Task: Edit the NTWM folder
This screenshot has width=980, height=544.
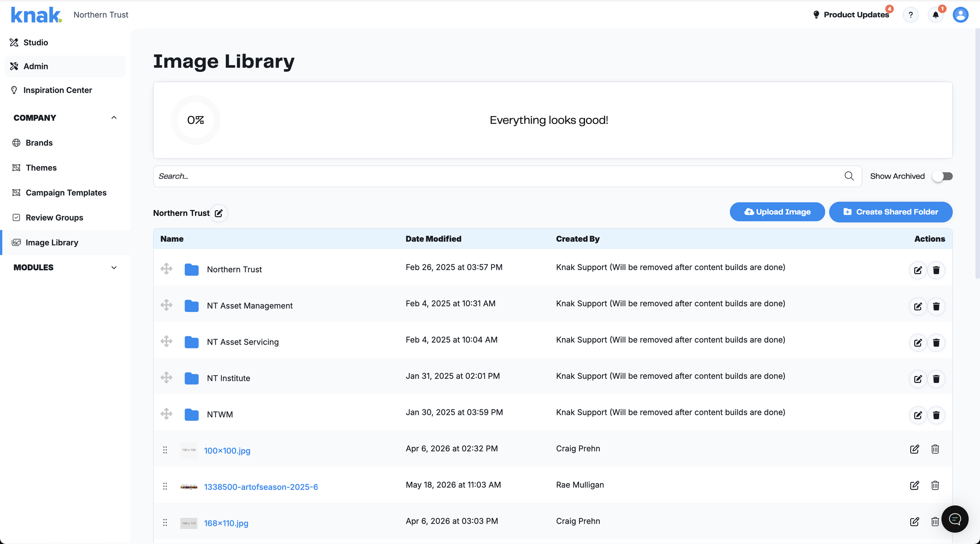Action: point(918,415)
